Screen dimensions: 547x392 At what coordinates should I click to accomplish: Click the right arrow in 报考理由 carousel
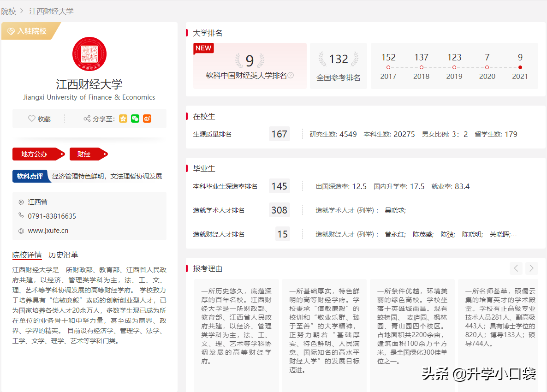click(x=530, y=268)
